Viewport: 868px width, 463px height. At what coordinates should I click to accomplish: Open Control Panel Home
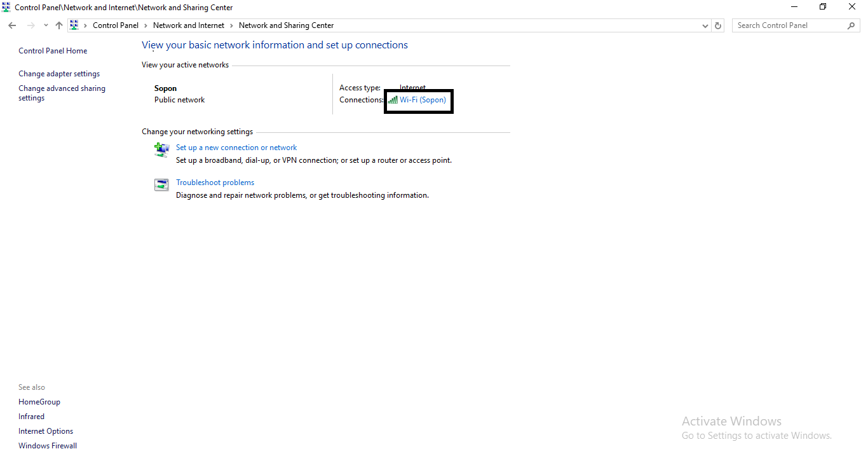53,51
